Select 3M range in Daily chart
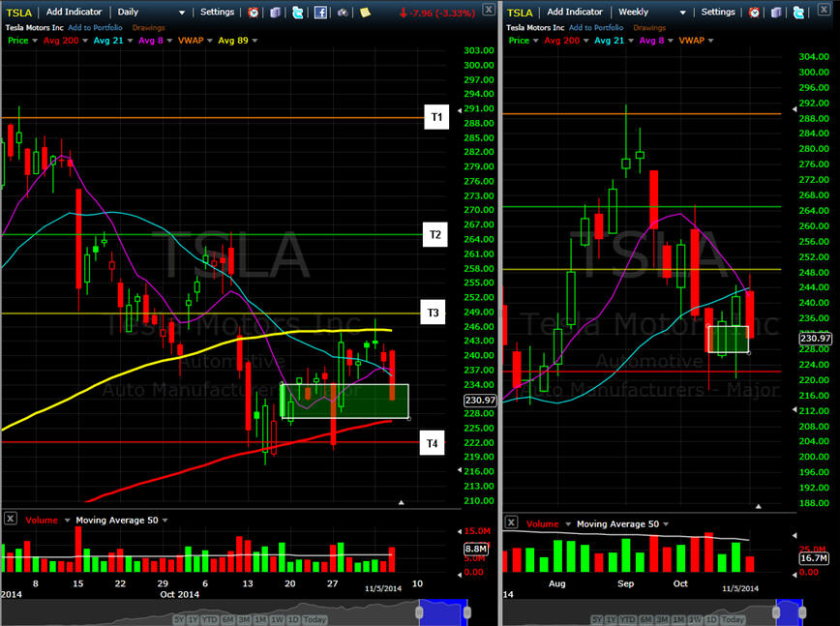 point(244,619)
